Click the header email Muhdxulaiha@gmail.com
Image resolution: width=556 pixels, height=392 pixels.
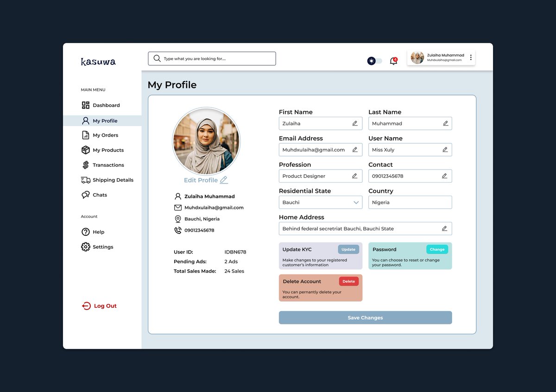click(444, 60)
